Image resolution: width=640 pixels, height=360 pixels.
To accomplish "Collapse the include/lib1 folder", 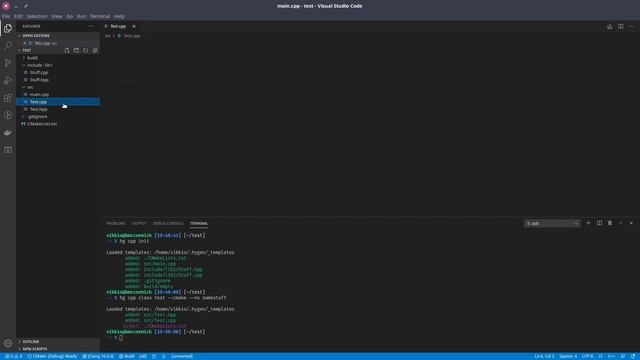I will coord(58,65).
